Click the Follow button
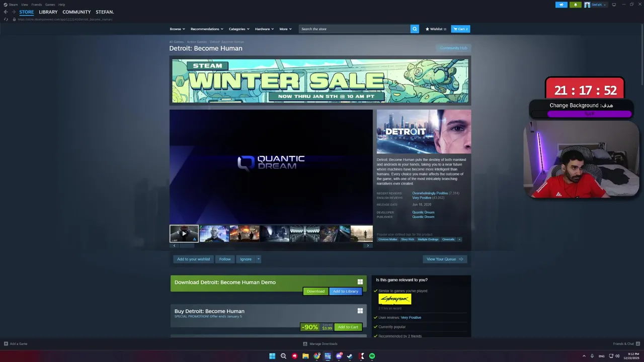Viewport: 644px width, 362px height. [x=225, y=259]
